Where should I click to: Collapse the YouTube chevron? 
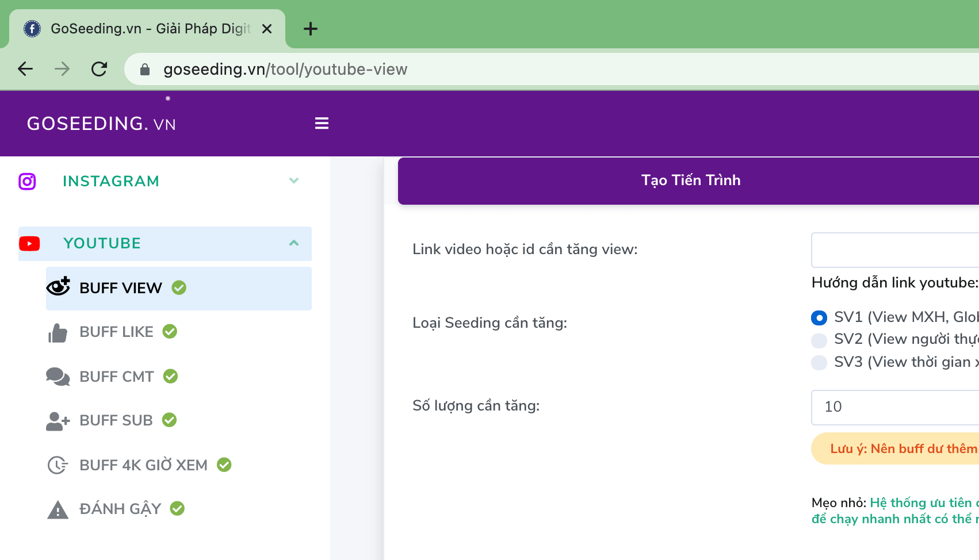tap(294, 243)
